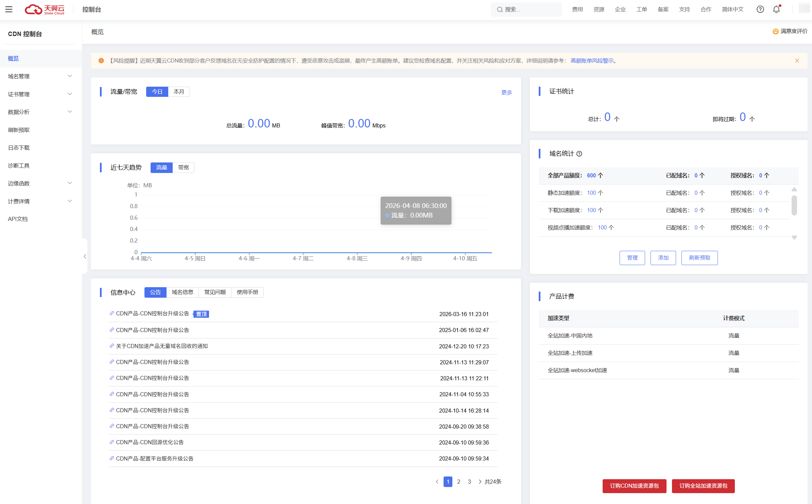
Task: Open 刷新预取 in the sidebar
Action: click(19, 130)
